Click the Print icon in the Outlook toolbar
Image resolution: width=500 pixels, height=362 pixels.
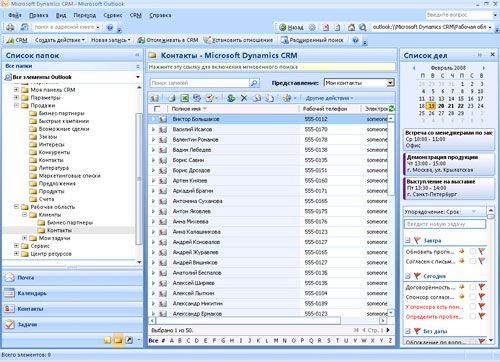[x=10, y=27]
